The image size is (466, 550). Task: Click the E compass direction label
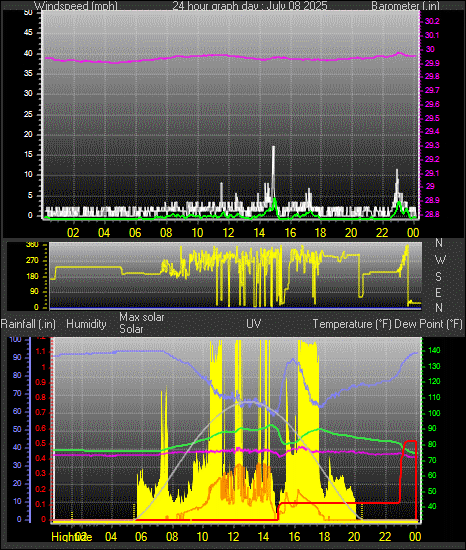438,293
